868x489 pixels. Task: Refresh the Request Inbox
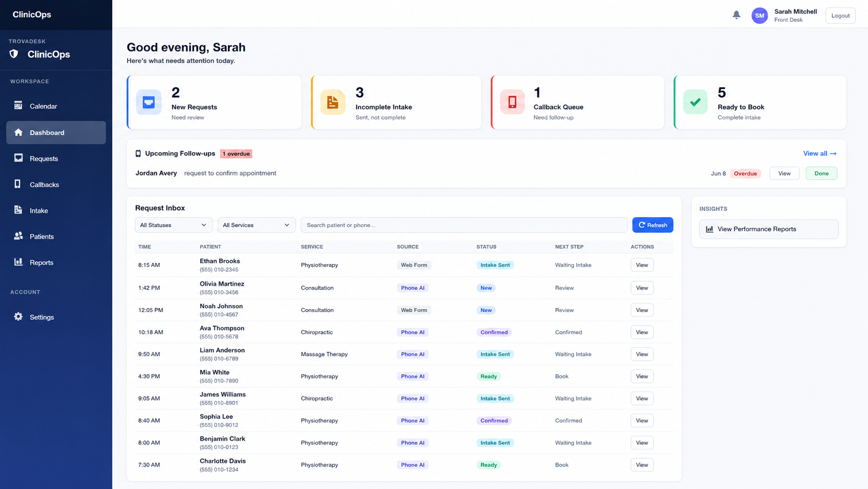[653, 225]
